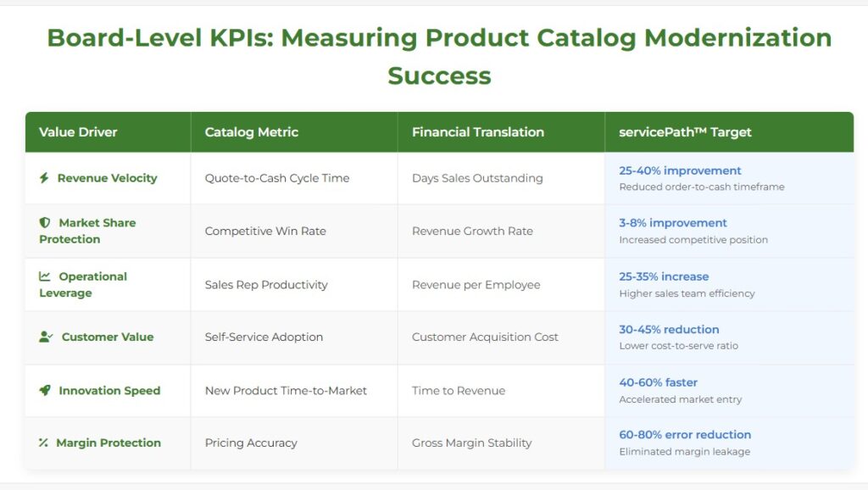
Task: Select the Catalog Metric column header
Action: click(x=251, y=132)
